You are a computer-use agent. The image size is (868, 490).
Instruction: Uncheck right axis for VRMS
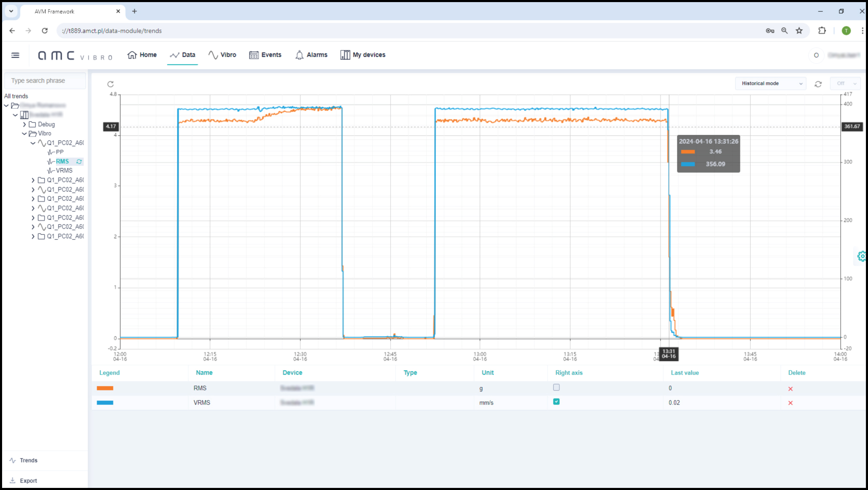pyautogui.click(x=556, y=402)
